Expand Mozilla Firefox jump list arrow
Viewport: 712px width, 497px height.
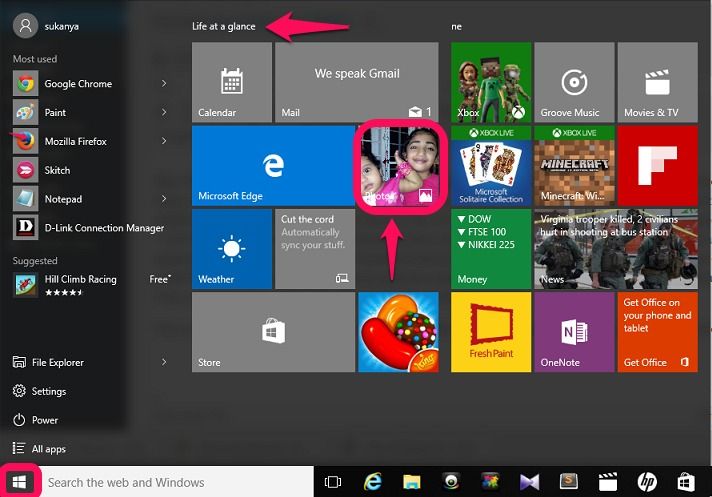point(164,141)
